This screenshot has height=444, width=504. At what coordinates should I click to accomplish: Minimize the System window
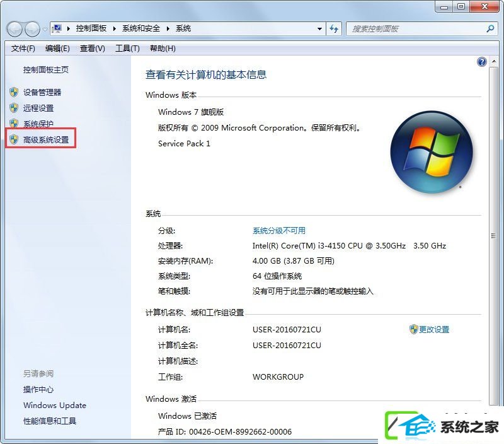(x=444, y=7)
